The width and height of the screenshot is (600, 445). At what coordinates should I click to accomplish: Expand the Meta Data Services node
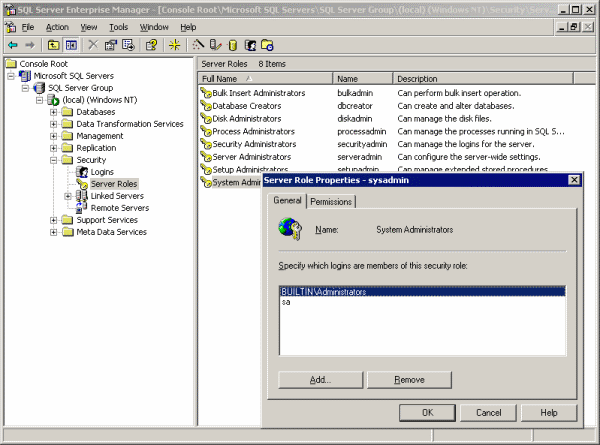click(54, 232)
